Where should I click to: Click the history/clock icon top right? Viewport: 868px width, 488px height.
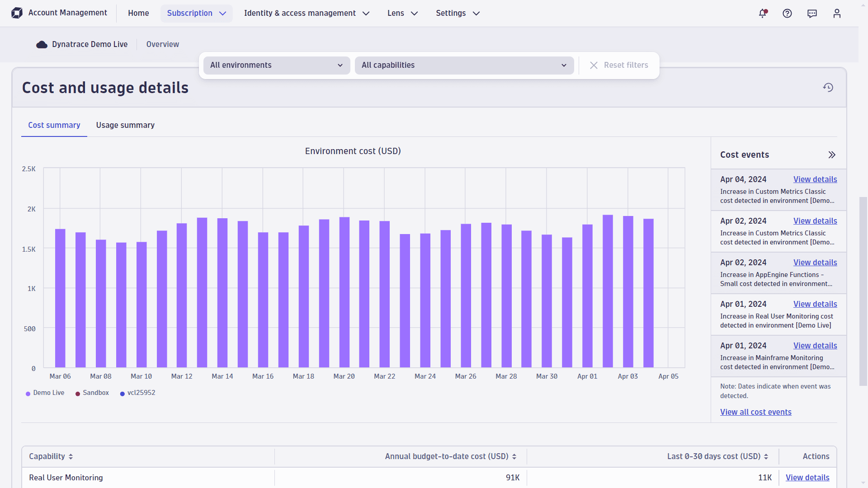click(x=828, y=88)
